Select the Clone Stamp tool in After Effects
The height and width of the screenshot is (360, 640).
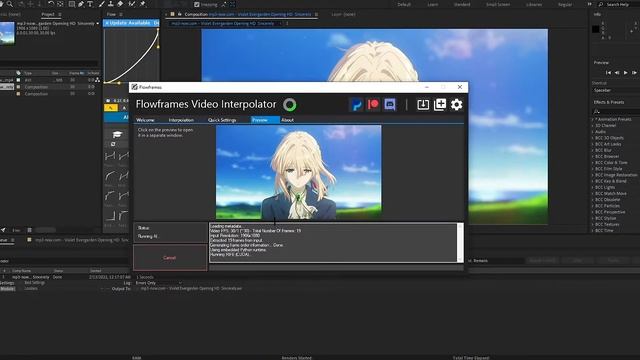[x=111, y=4]
